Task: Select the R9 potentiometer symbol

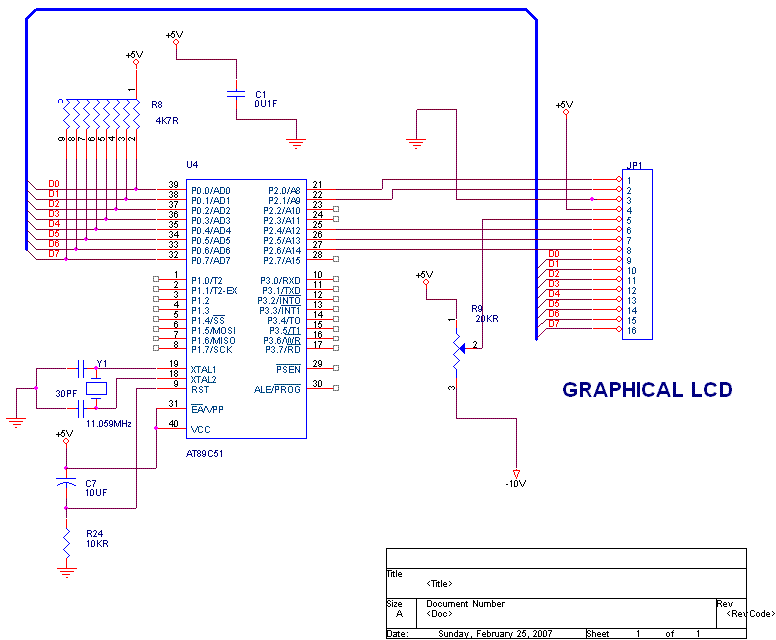Action: (458, 349)
